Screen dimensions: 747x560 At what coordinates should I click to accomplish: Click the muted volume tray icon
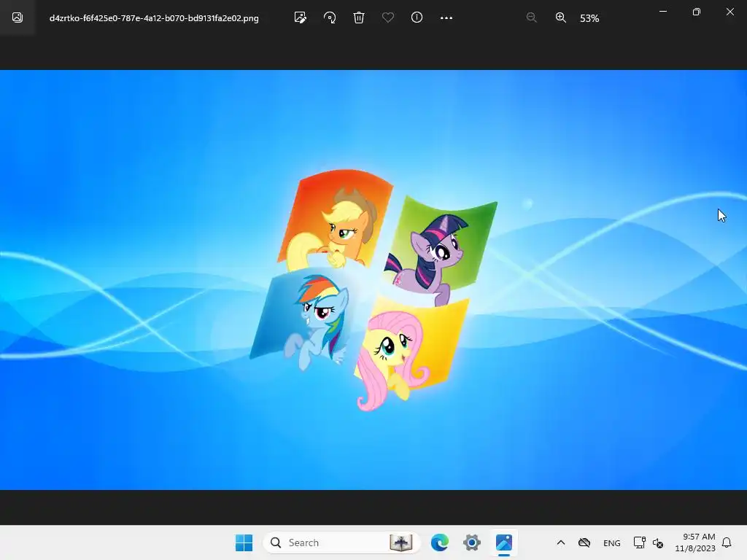click(658, 542)
